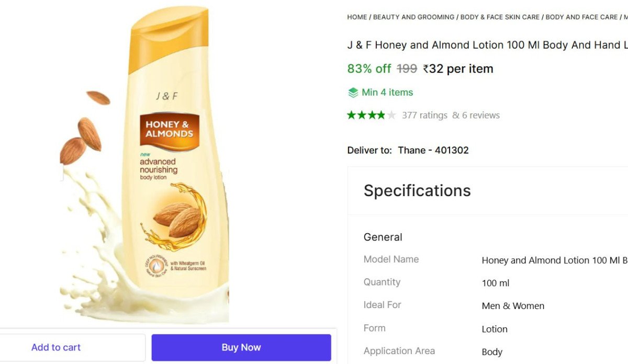Click the ₹32 per item price

[457, 68]
